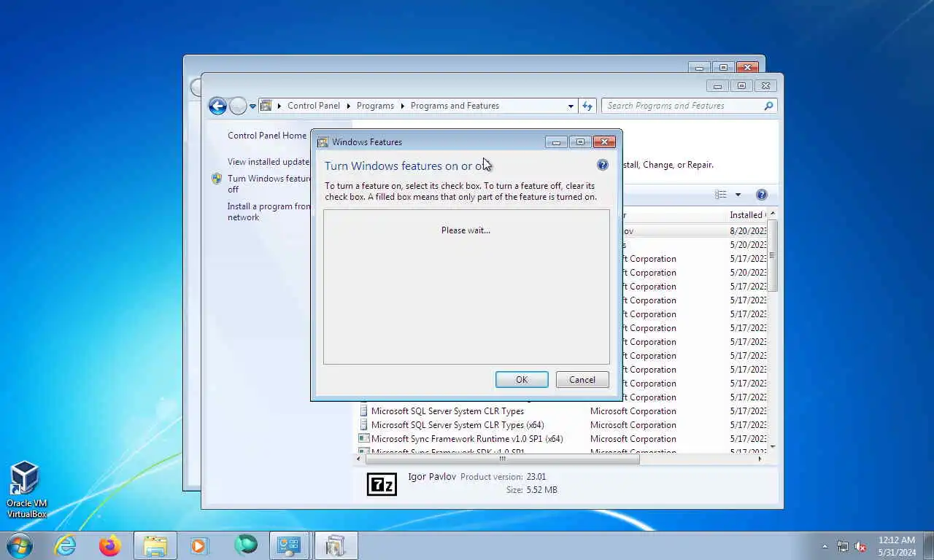Click the search magnifier icon

point(768,106)
